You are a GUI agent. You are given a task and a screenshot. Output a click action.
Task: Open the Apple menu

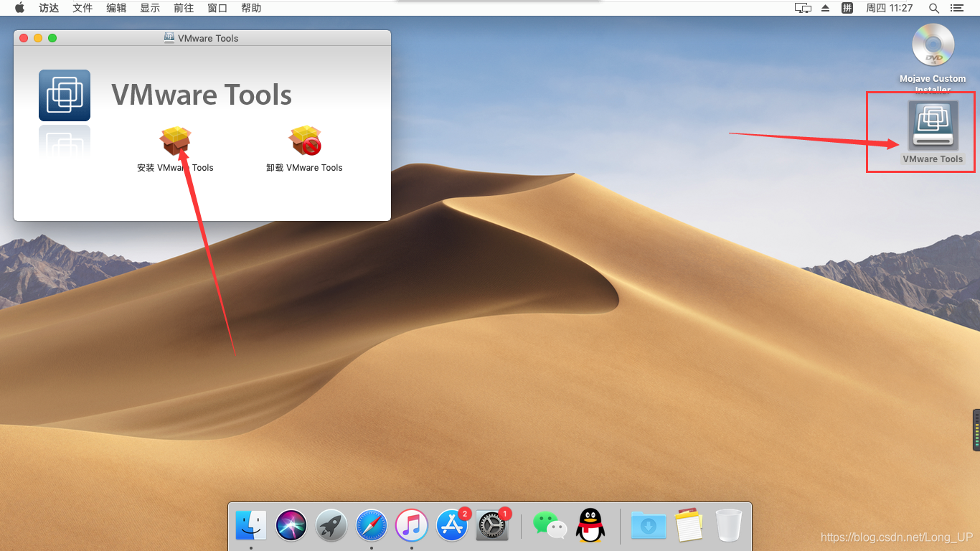19,8
